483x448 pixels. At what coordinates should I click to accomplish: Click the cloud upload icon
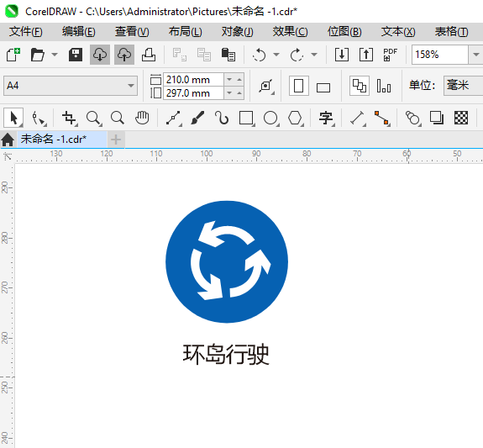point(124,55)
